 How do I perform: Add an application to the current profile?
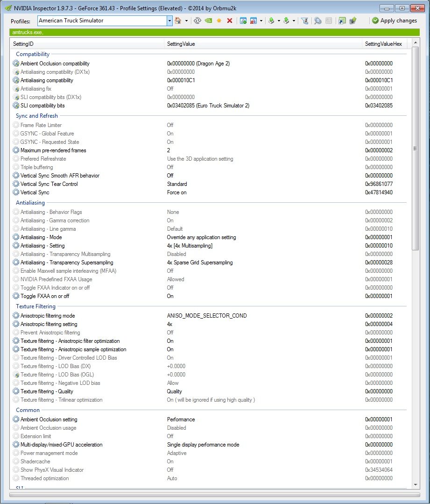point(243,21)
